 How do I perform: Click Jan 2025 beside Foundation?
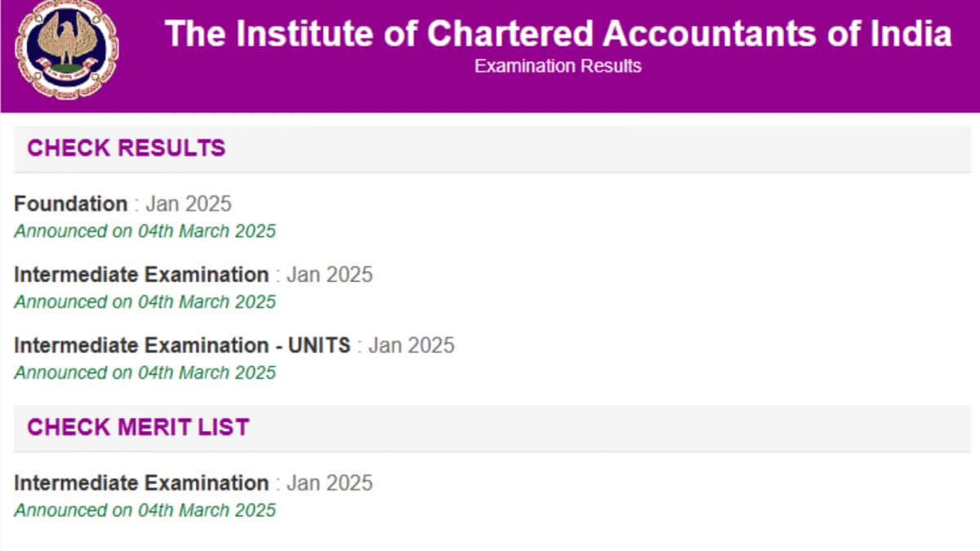[x=189, y=203]
